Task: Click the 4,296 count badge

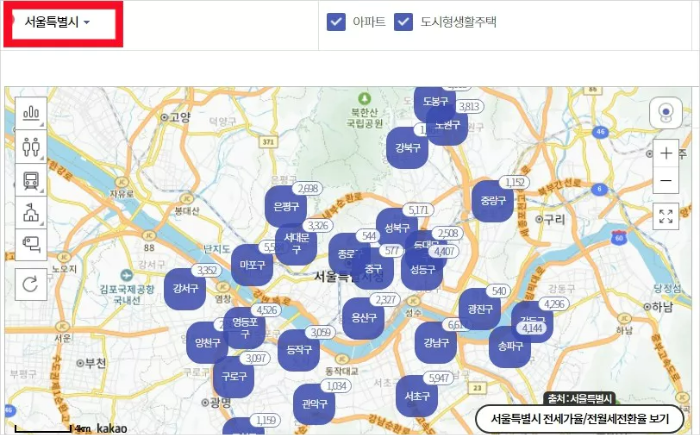Action: tap(554, 304)
